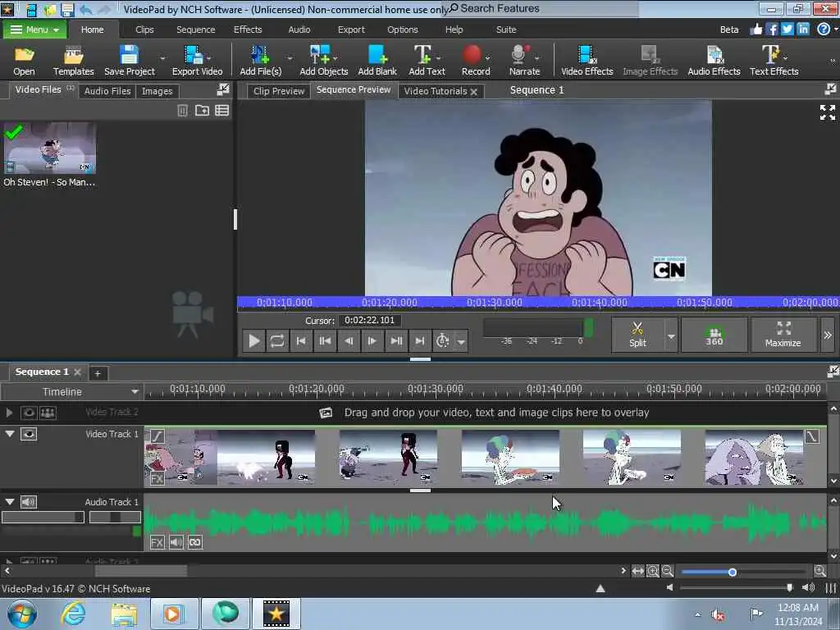The image size is (840, 630).
Task: Split the clip with the scissors icon
Action: (x=637, y=335)
